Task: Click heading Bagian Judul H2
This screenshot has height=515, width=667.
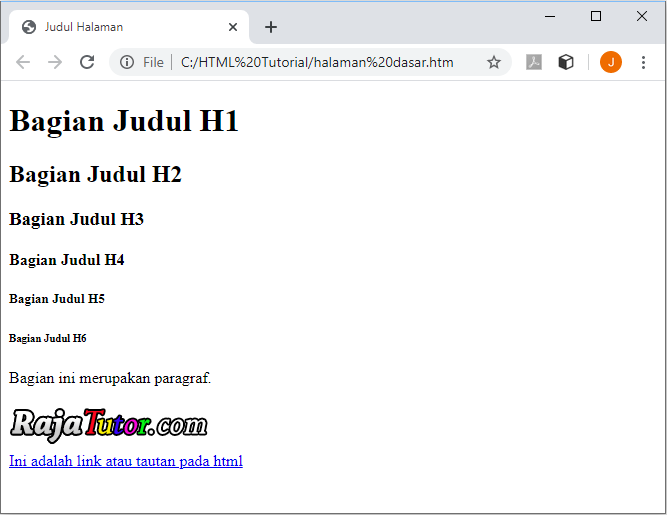Action: (x=95, y=174)
